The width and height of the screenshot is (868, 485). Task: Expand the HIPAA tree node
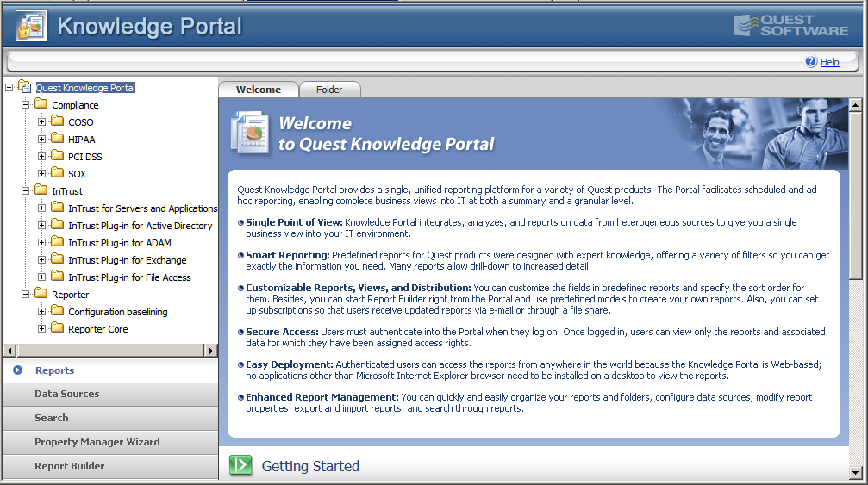(x=42, y=139)
